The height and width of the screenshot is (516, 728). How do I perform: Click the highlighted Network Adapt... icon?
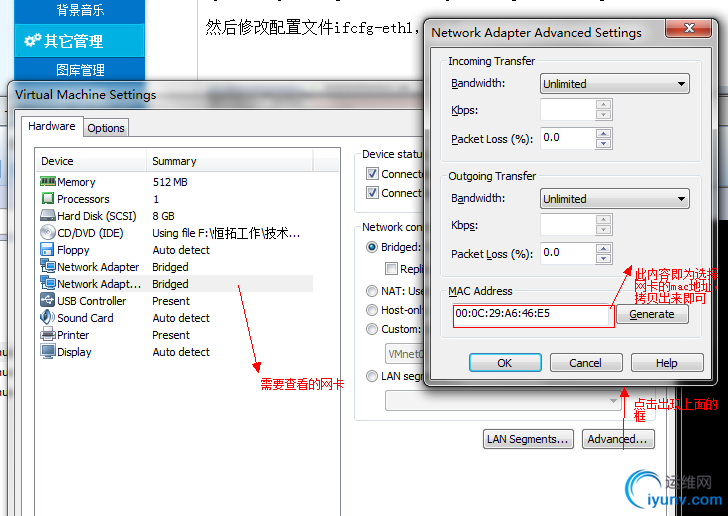(47, 284)
